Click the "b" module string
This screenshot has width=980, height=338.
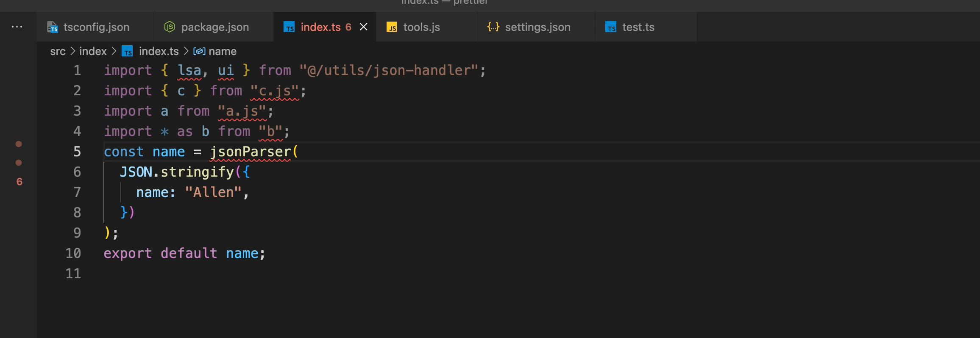[x=270, y=131]
